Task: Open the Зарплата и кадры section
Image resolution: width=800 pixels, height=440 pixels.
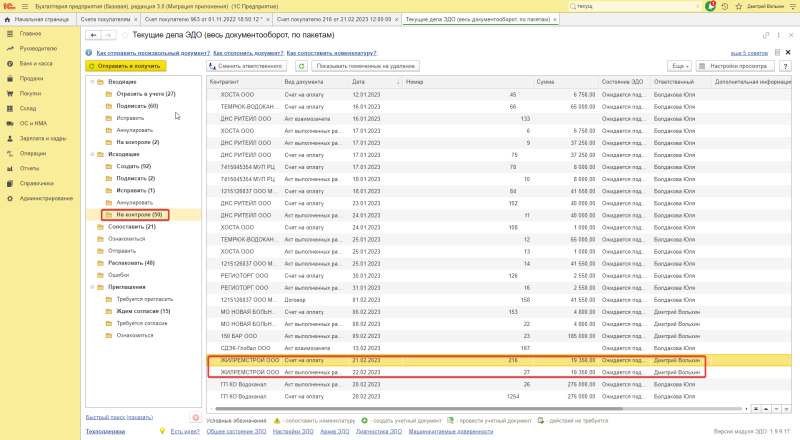Action: click(43, 138)
